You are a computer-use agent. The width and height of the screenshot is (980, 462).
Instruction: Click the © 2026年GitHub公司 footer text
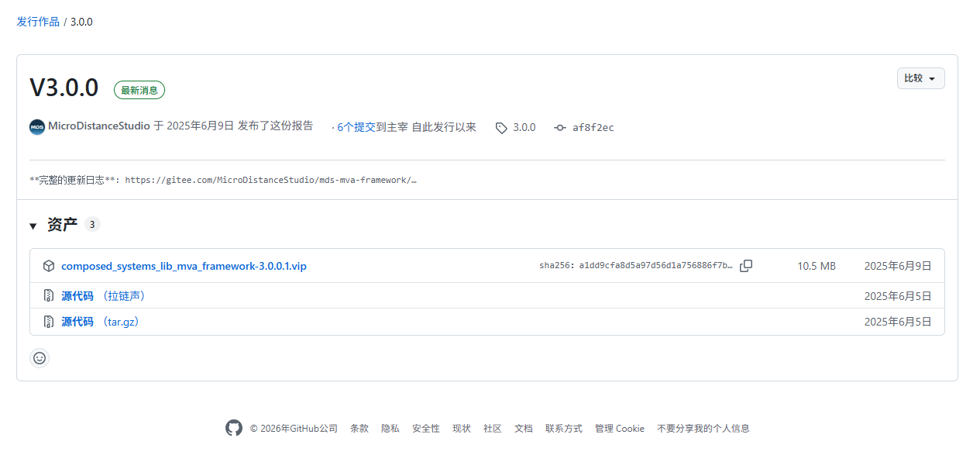pos(294,429)
